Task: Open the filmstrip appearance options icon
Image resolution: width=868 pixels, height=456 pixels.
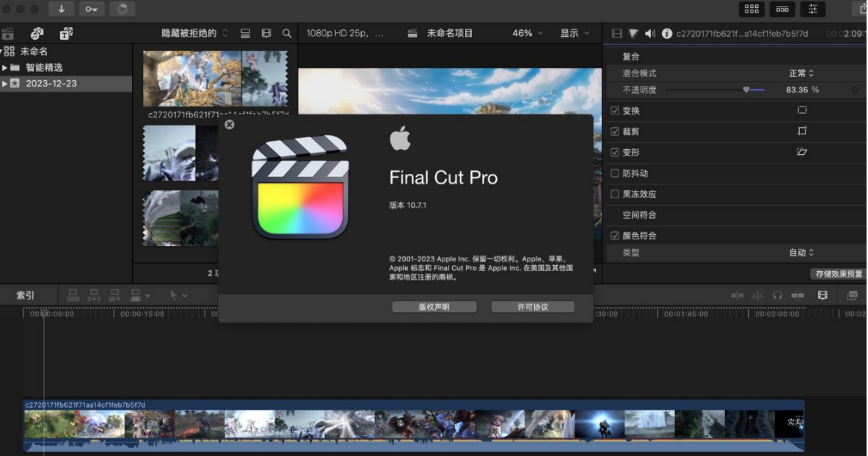Action: tap(266, 33)
